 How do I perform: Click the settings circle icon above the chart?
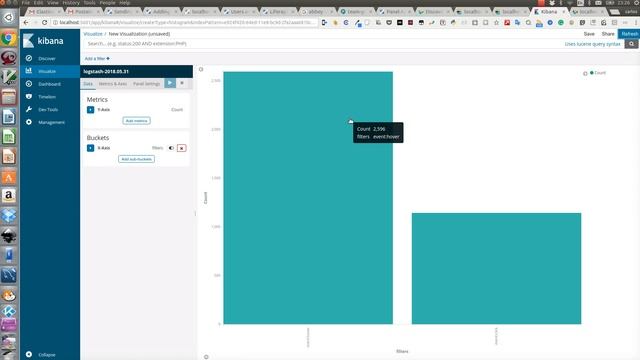click(x=201, y=69)
